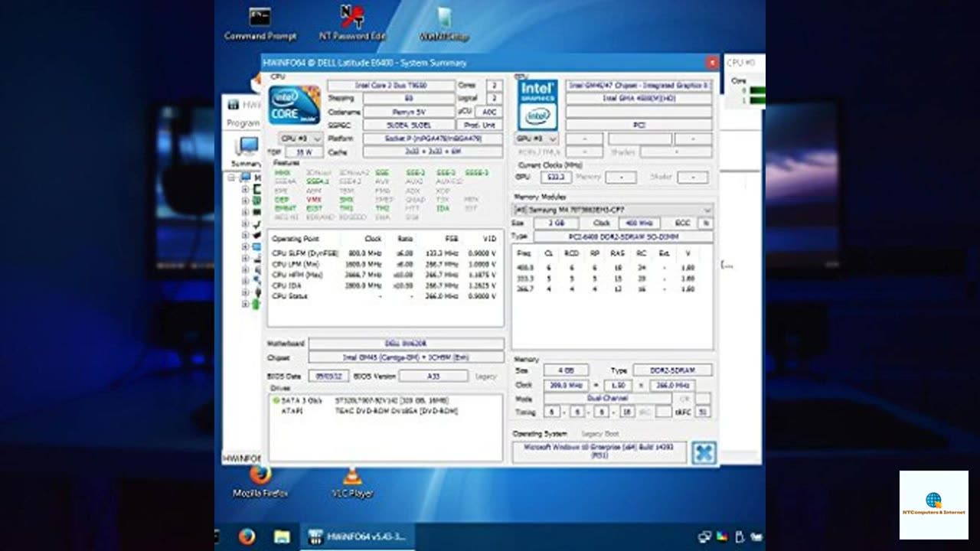This screenshot has width=980, height=551.
Task: Click the Core 0 usage bar in CPU #0 window
Action: (x=757, y=91)
